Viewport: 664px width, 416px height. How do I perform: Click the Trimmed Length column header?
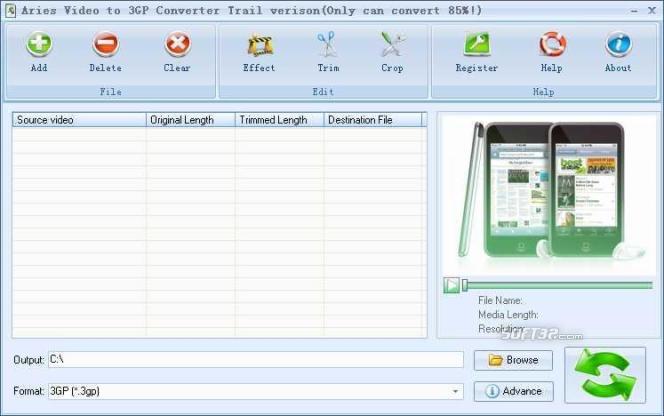pyautogui.click(x=279, y=120)
